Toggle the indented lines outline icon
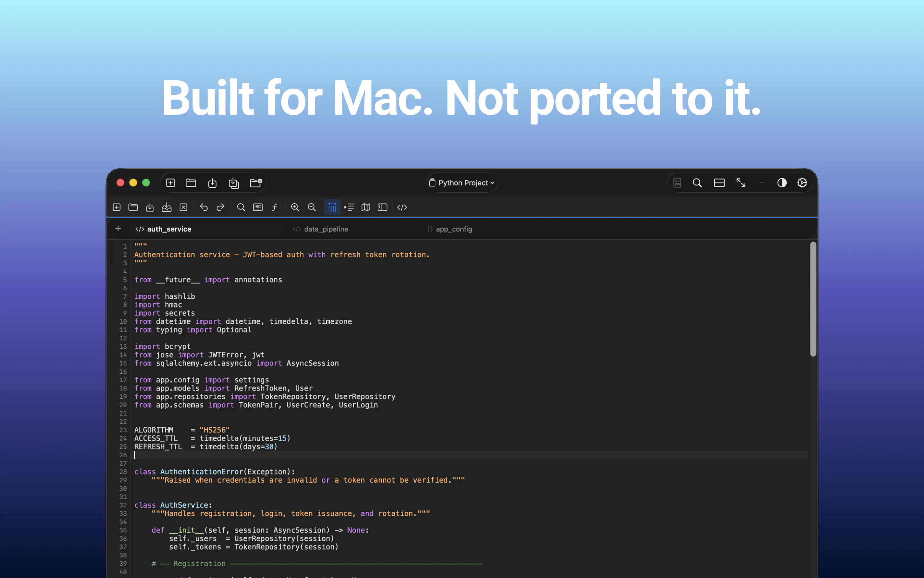 349,207
